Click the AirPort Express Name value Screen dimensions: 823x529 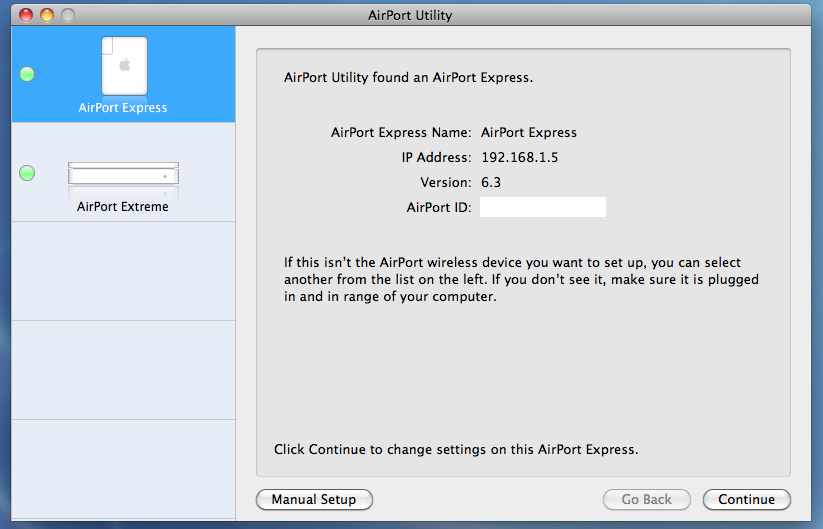(529, 132)
